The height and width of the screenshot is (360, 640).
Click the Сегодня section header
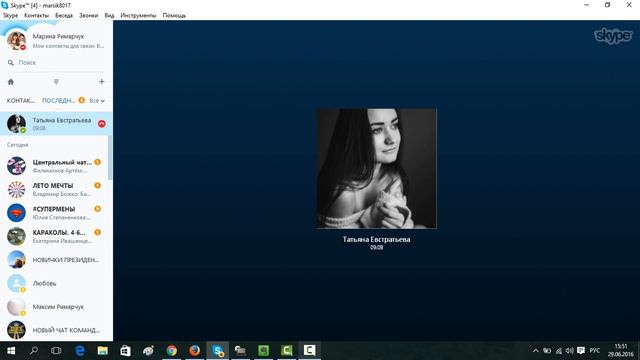pyautogui.click(x=18, y=145)
